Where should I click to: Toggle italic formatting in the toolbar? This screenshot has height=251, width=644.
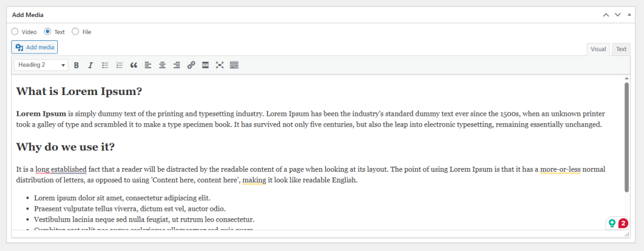(91, 65)
